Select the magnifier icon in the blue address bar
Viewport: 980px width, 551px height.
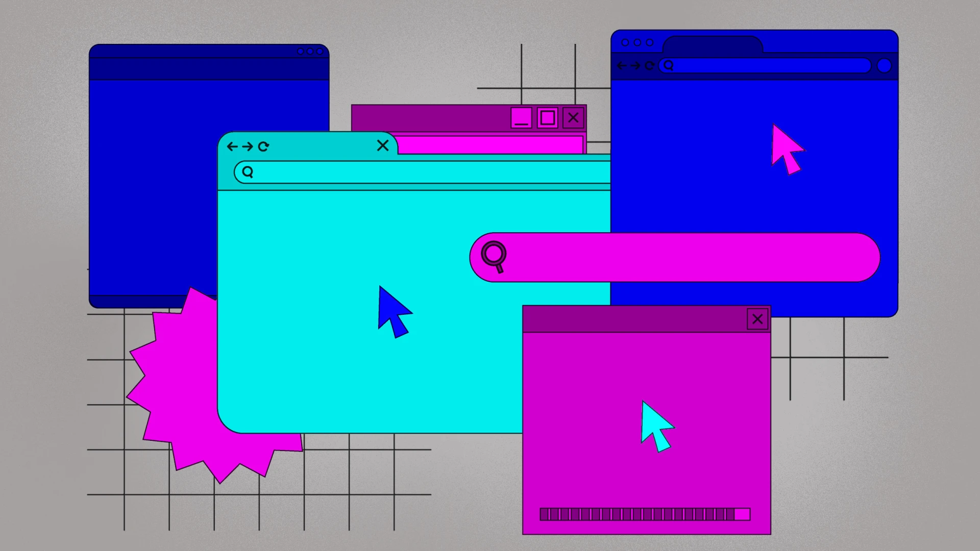click(x=669, y=65)
